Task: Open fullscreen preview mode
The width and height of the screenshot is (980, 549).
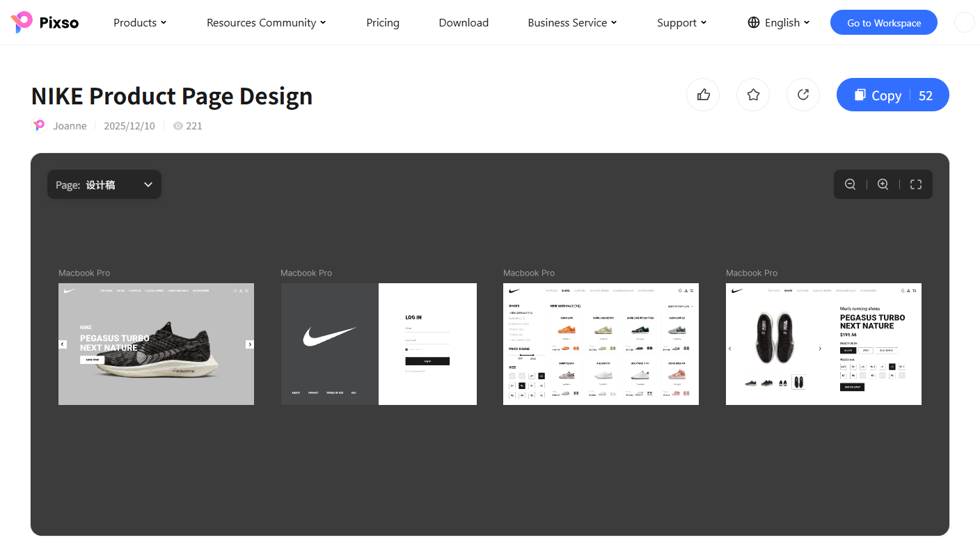Action: tap(916, 184)
